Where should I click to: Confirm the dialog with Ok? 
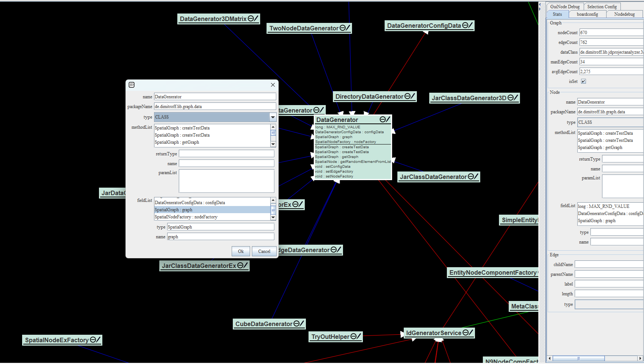coord(241,251)
